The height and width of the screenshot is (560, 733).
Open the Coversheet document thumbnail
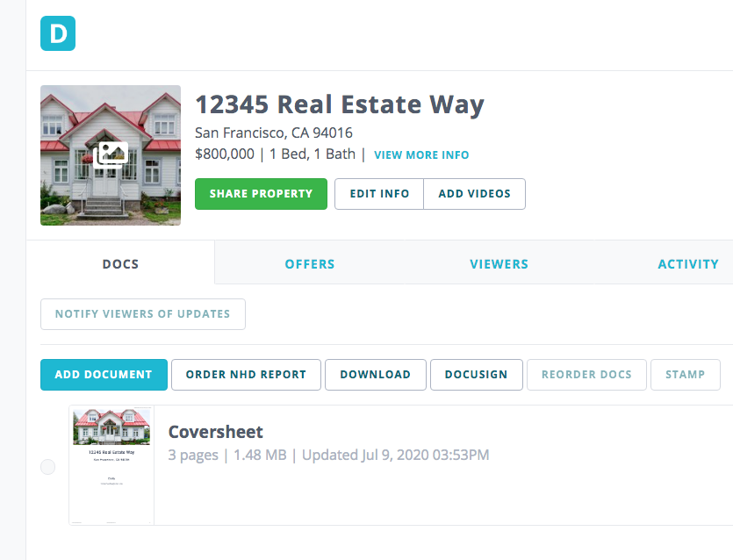point(111,465)
